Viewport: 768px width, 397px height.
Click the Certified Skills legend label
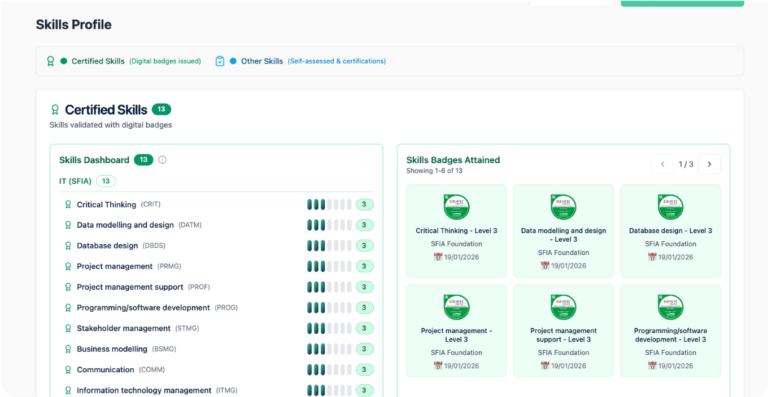coord(98,61)
